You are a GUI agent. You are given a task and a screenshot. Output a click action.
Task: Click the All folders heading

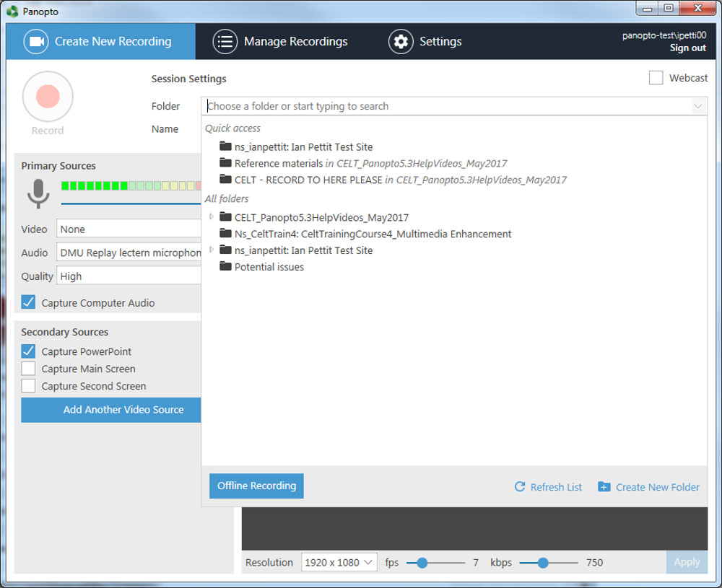(x=227, y=198)
